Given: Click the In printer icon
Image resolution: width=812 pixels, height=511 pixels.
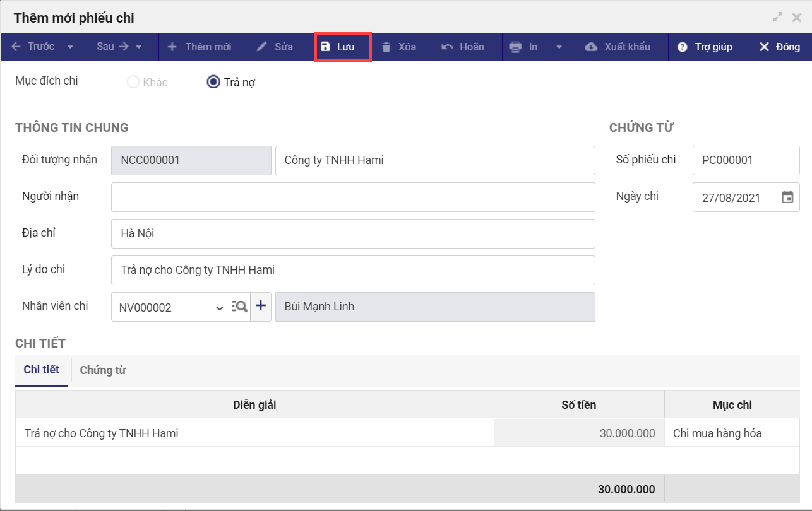Looking at the screenshot, I should click(x=516, y=47).
